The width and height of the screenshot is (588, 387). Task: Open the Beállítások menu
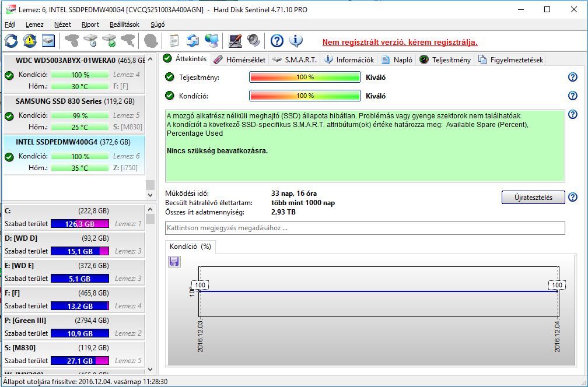124,24
